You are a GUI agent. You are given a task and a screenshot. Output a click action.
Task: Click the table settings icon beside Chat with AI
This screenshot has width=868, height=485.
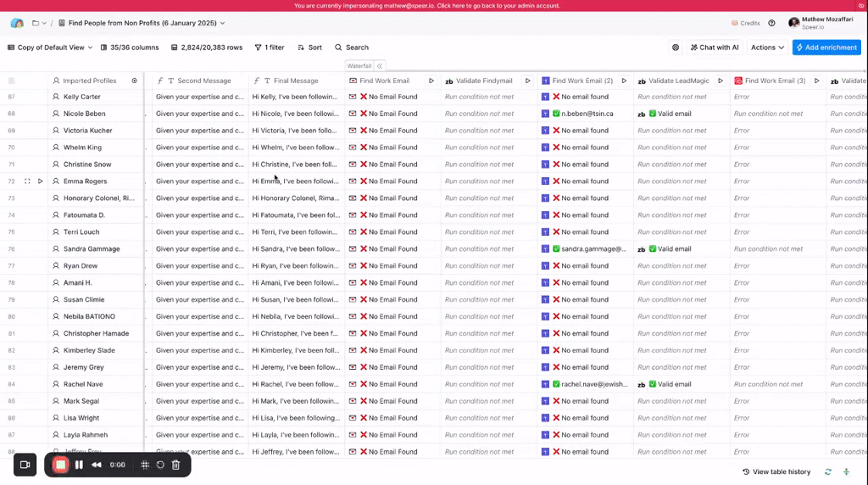(x=676, y=47)
